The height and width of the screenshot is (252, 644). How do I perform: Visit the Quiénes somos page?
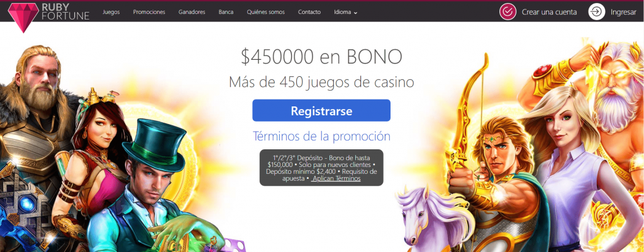[266, 12]
